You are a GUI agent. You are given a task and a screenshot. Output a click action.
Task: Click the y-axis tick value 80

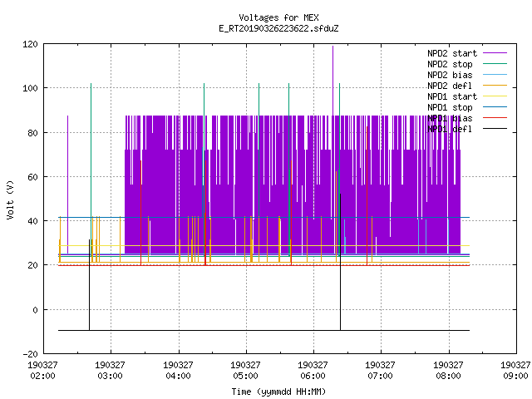[x=32, y=133]
